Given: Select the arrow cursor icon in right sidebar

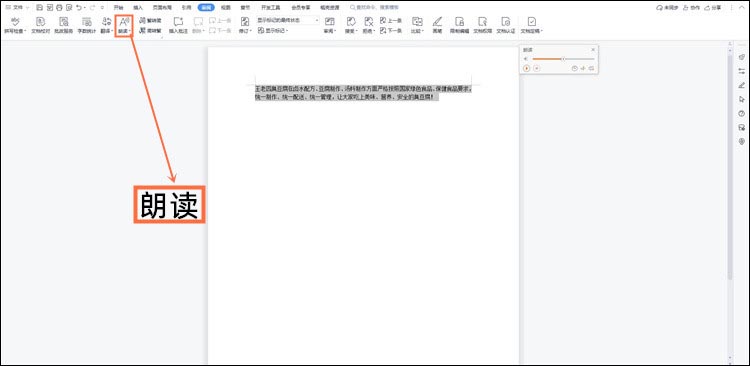Looking at the screenshot, I should (x=742, y=99).
